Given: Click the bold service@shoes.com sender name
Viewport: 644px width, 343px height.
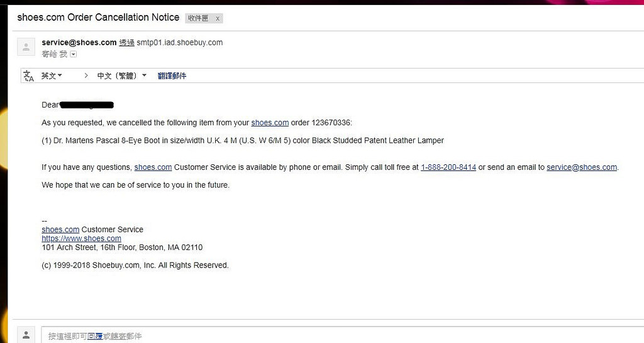Looking at the screenshot, I should [x=79, y=43].
